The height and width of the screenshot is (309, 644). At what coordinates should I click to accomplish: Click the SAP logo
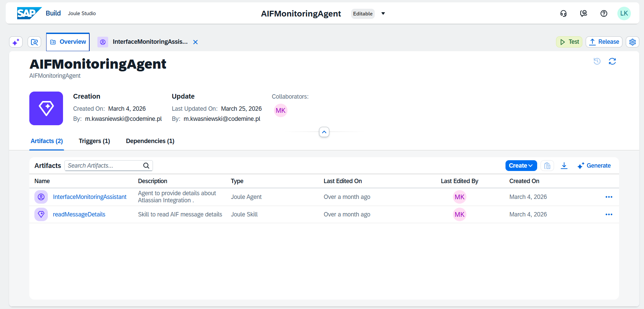[29, 13]
